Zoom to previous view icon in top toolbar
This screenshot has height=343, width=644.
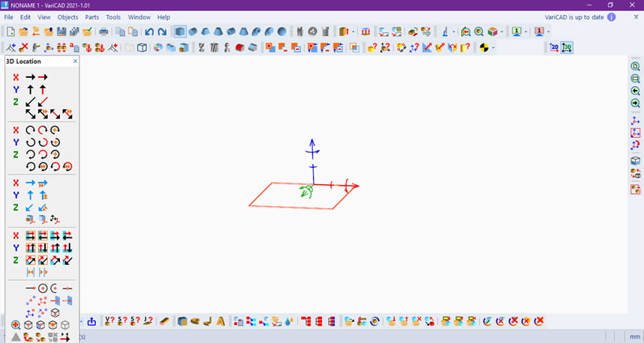tap(466, 31)
